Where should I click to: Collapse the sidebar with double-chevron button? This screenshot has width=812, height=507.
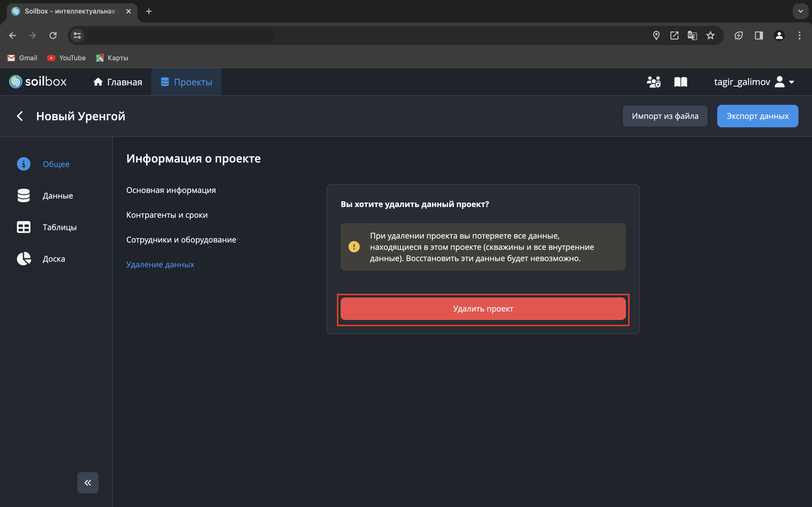click(x=88, y=482)
